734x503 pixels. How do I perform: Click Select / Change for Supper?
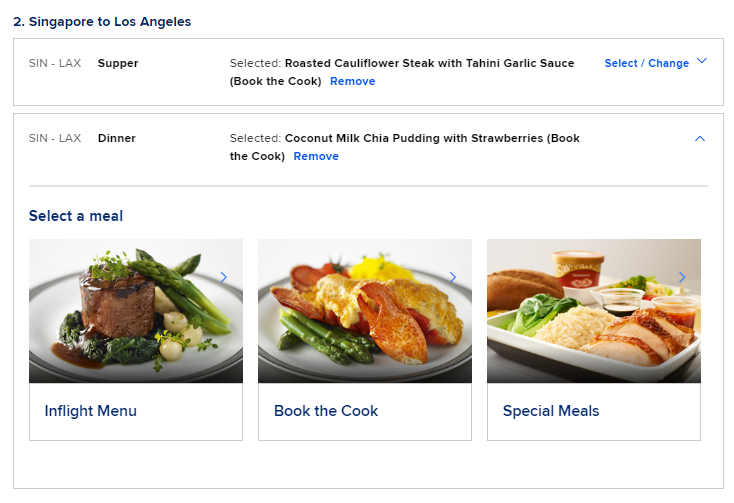click(646, 63)
